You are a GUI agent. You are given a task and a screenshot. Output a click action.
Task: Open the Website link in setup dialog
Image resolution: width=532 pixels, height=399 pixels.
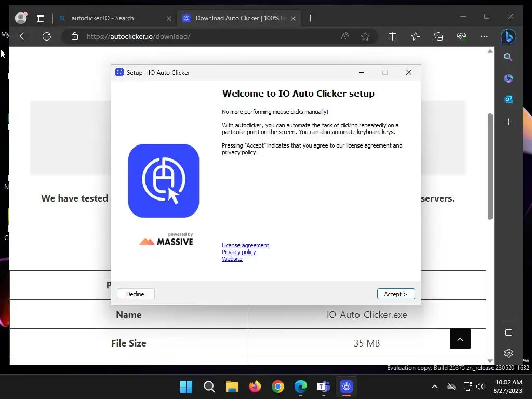pyautogui.click(x=232, y=259)
